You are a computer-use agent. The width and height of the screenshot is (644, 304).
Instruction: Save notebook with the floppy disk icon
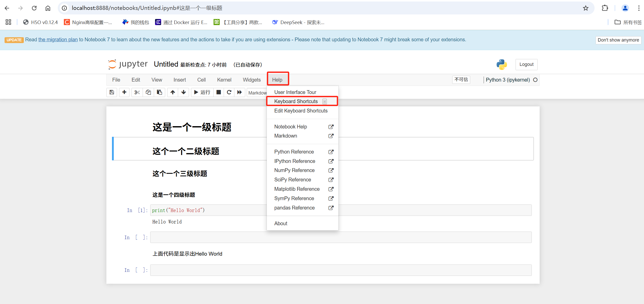[x=112, y=92]
